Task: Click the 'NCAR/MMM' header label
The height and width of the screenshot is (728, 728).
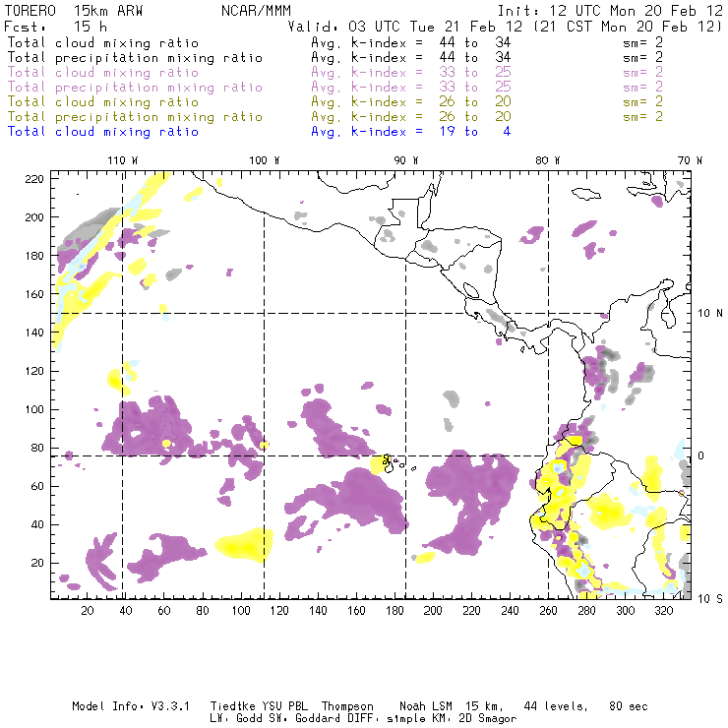Action: [x=256, y=11]
